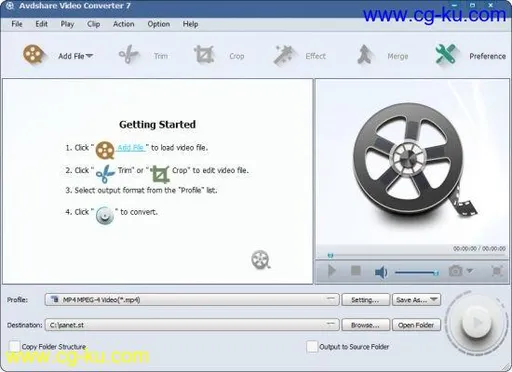Image resolution: width=512 pixels, height=372 pixels.
Task: Open the Save As... dropdown button
Action: (416, 300)
